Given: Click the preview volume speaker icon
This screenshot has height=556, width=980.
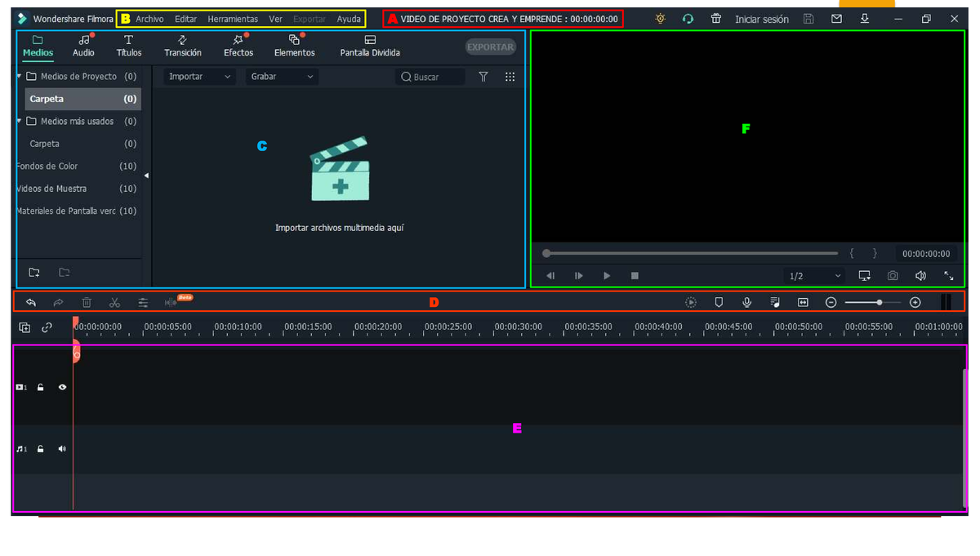Looking at the screenshot, I should pyautogui.click(x=920, y=276).
